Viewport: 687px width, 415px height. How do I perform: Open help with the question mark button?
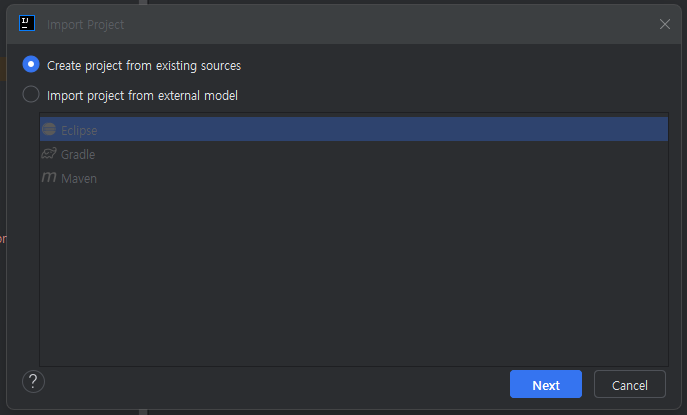[x=33, y=382]
